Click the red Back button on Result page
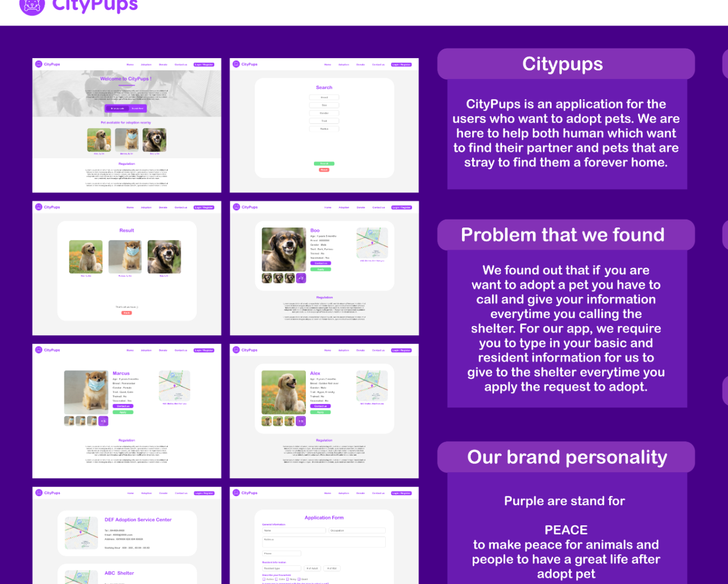 click(x=127, y=313)
